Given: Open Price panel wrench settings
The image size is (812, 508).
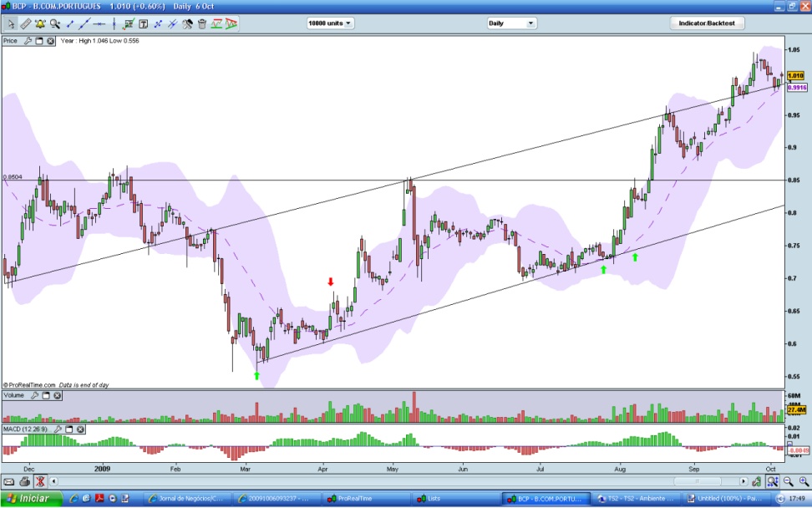Looking at the screenshot, I should [28, 41].
